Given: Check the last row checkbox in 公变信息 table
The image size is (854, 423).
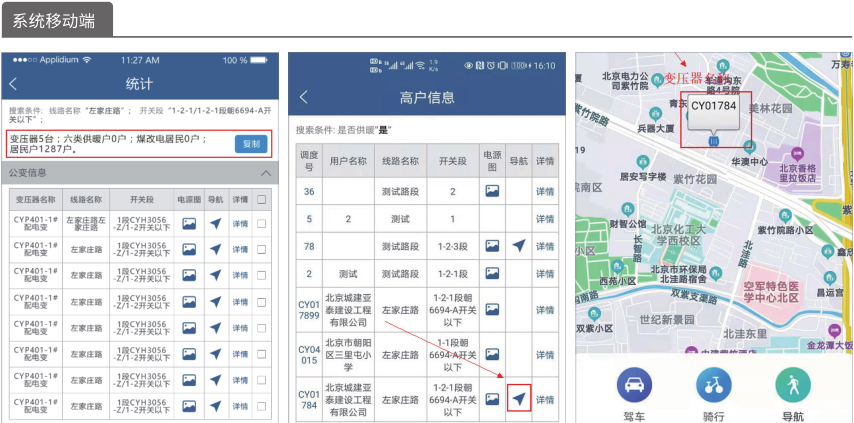Looking at the screenshot, I should coord(261,406).
